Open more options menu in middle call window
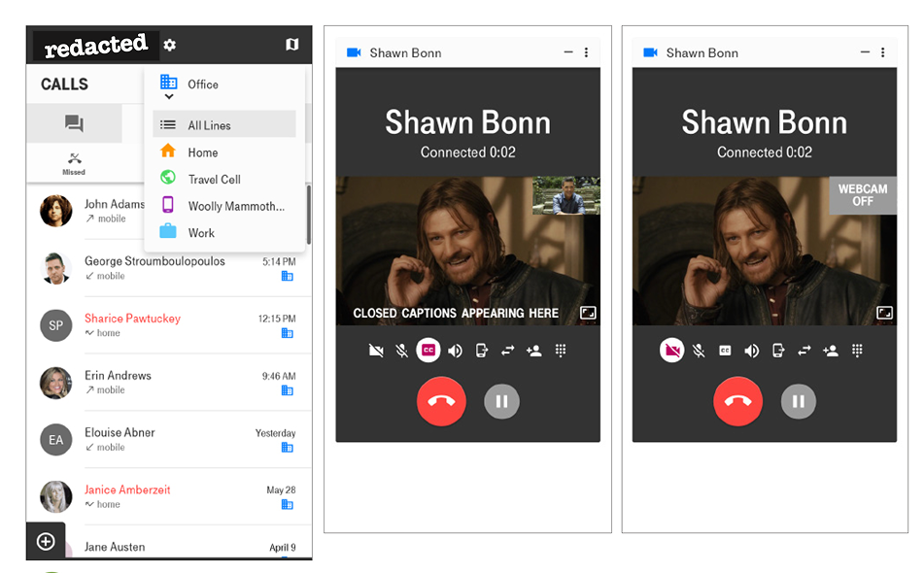 click(x=586, y=52)
